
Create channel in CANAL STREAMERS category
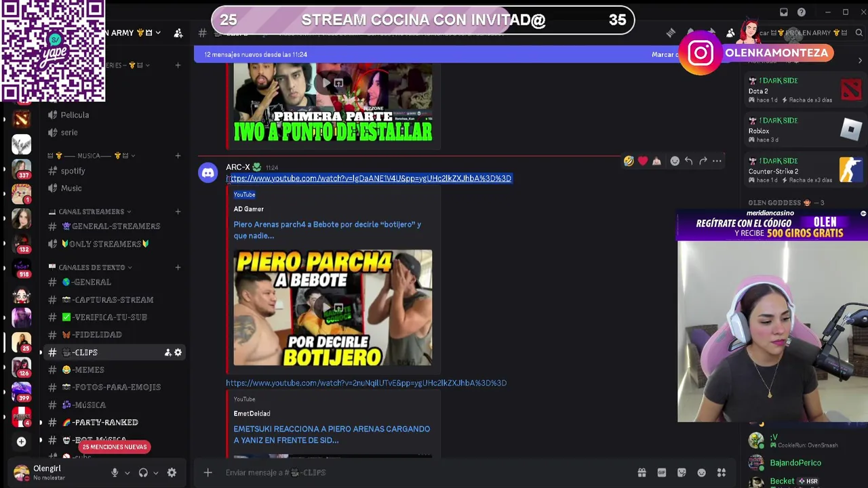coord(178,211)
